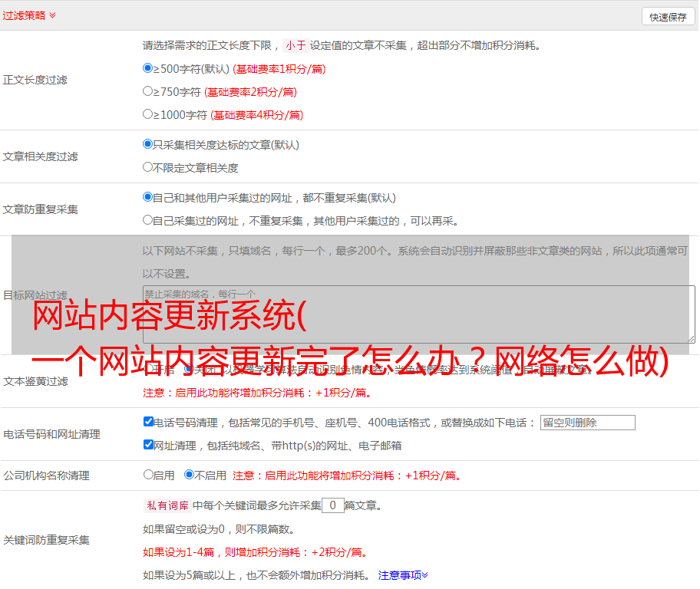Screen dimensions: 700x589
Task: Click the 快速保存 button
Action: click(x=668, y=17)
